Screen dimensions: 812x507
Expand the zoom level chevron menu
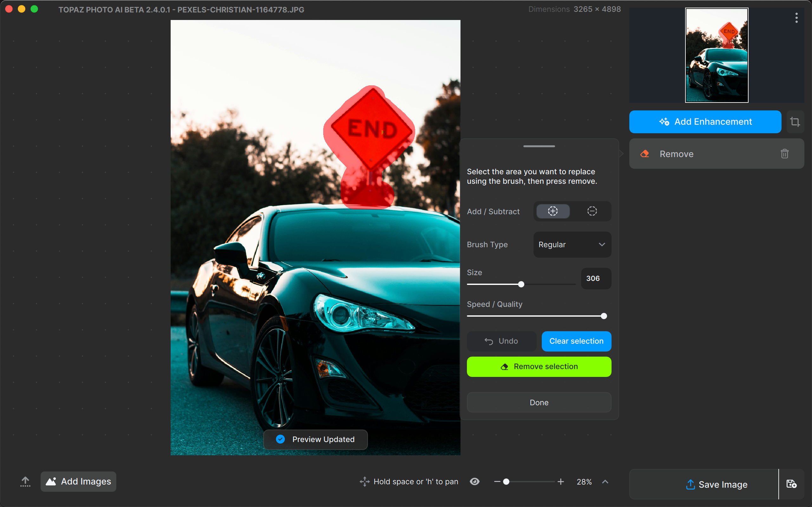[605, 482]
